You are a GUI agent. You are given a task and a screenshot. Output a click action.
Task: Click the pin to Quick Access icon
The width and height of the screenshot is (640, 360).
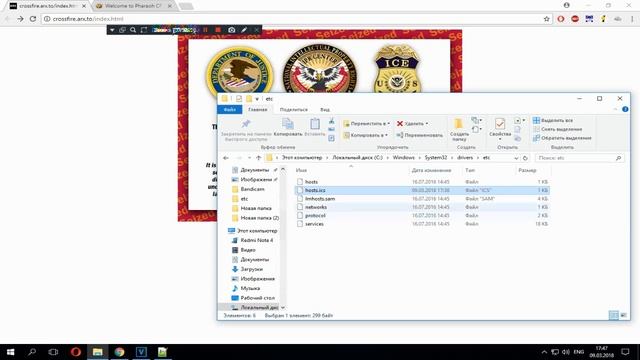(x=246, y=124)
